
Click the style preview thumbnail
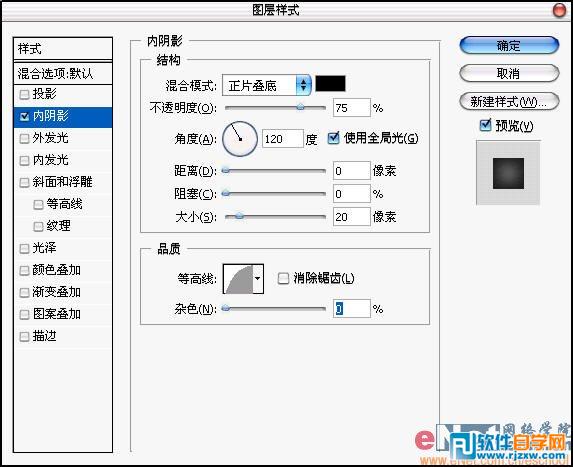point(508,173)
